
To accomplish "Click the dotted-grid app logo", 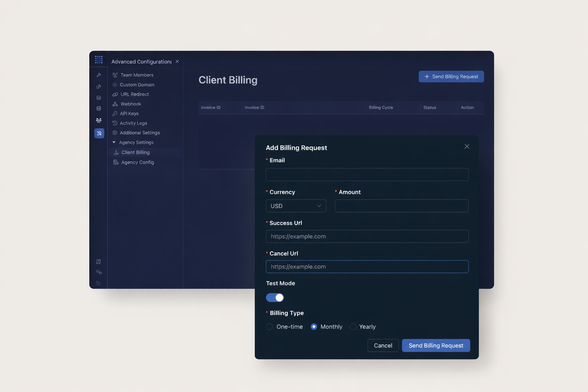I will [99, 60].
